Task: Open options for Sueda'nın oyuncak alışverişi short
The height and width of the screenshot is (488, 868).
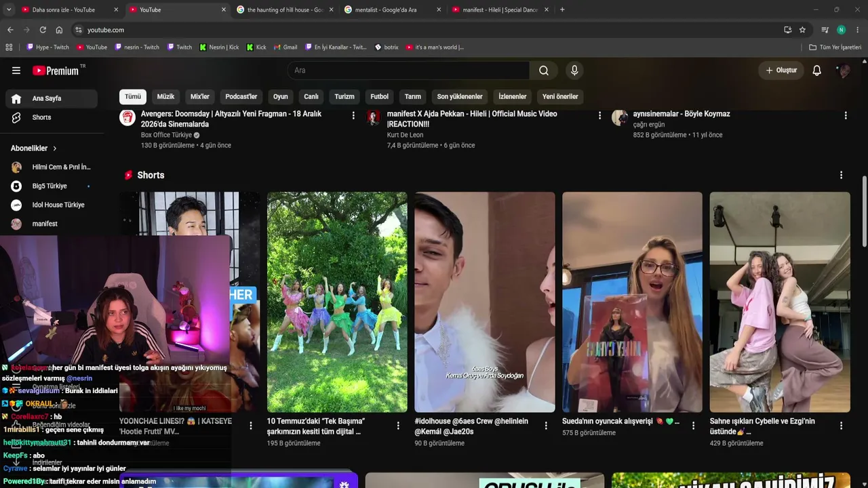Action: [693, 426]
